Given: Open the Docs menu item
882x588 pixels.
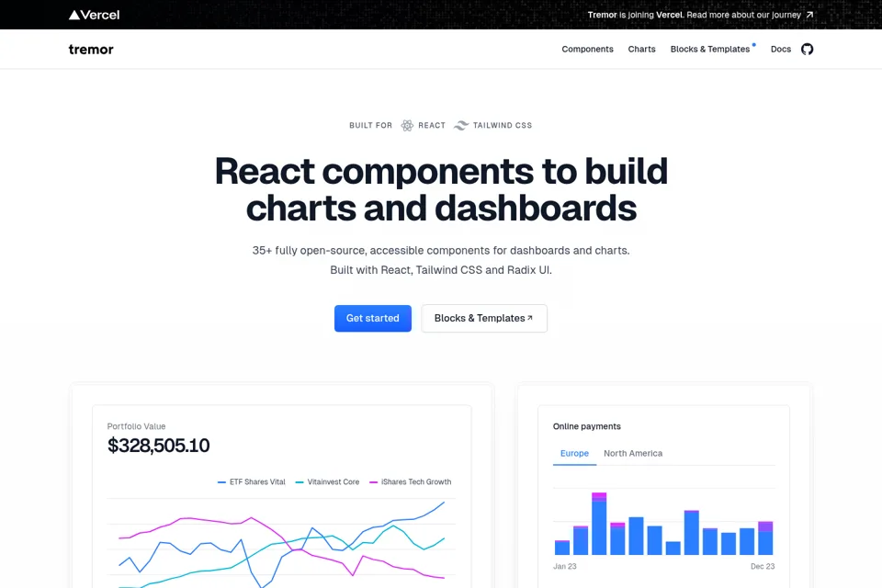Looking at the screenshot, I should [781, 49].
